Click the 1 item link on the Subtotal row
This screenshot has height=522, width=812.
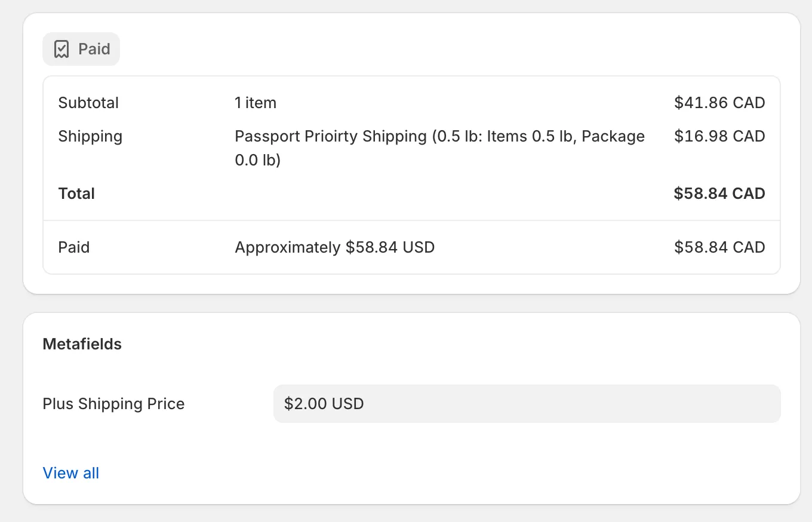click(x=255, y=103)
